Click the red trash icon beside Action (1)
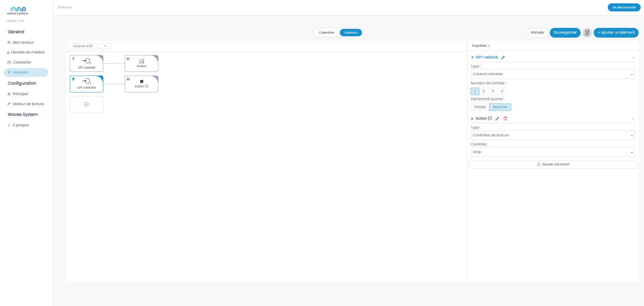 (x=505, y=119)
